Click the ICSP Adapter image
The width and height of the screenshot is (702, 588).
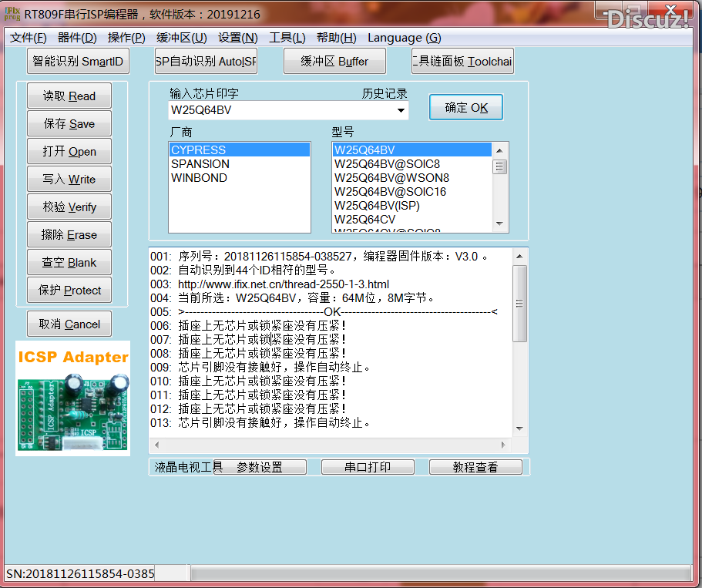tap(72, 401)
